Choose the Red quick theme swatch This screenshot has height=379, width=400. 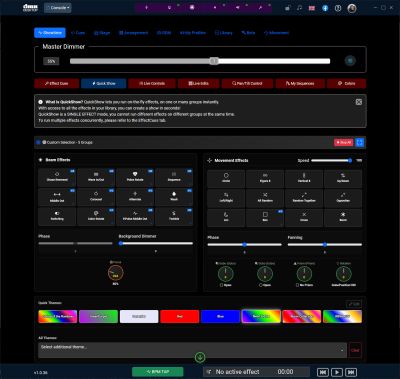pos(180,316)
